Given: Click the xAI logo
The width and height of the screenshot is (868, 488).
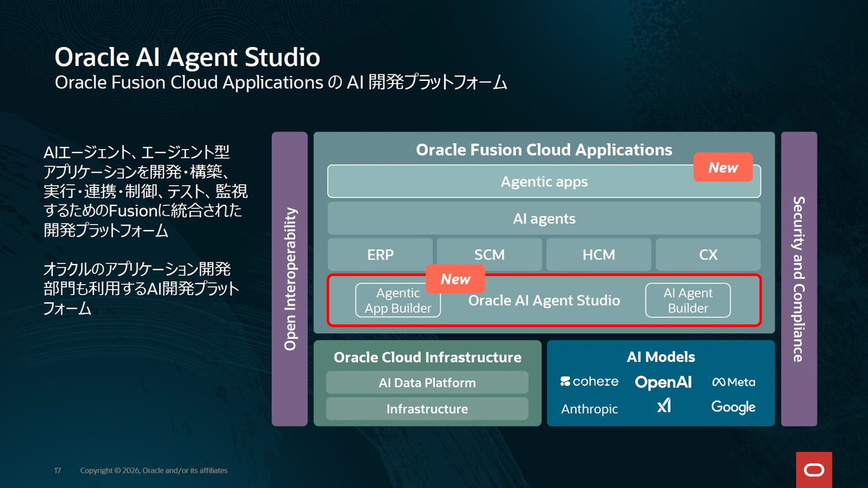Looking at the screenshot, I should 664,406.
